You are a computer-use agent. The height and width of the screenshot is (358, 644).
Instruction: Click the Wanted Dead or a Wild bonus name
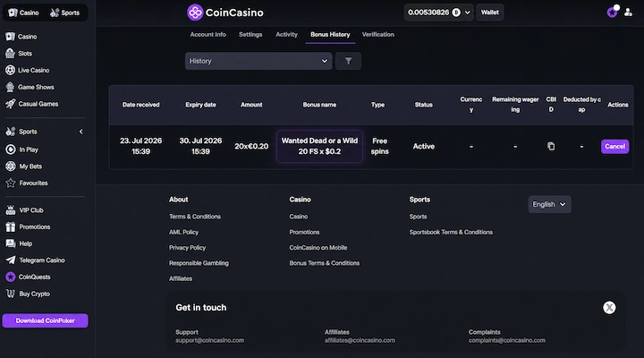319,146
